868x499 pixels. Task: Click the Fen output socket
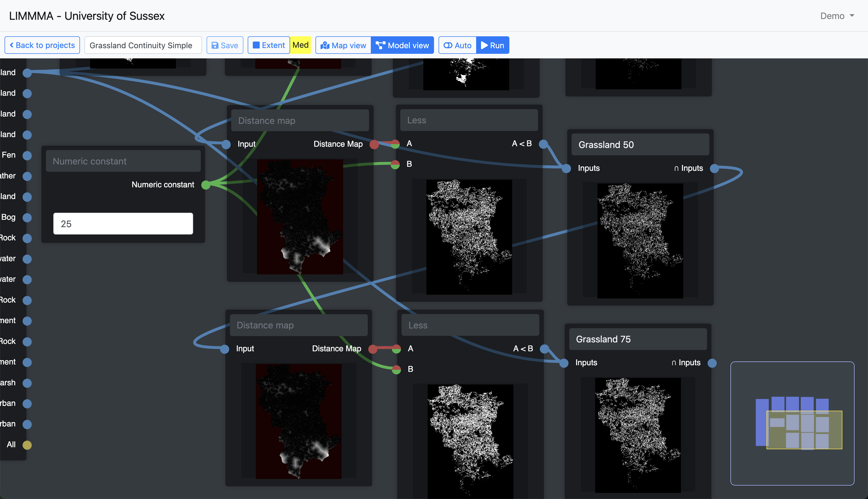[27, 155]
